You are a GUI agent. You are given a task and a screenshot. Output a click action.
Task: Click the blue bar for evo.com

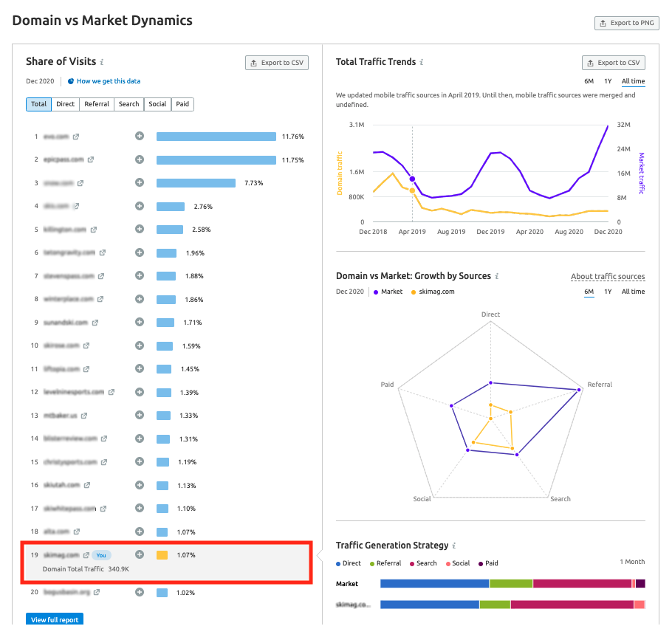point(216,137)
